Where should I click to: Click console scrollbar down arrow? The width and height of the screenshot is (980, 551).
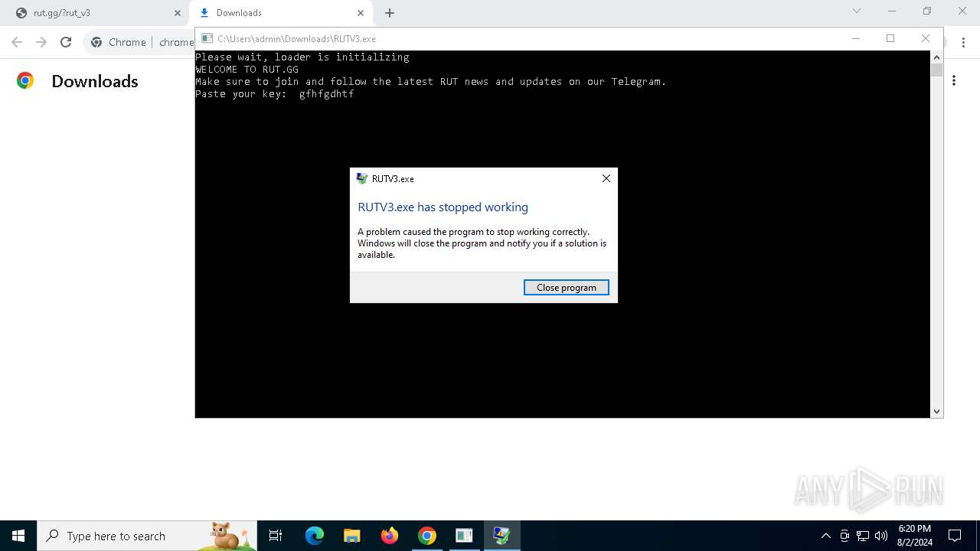(936, 412)
